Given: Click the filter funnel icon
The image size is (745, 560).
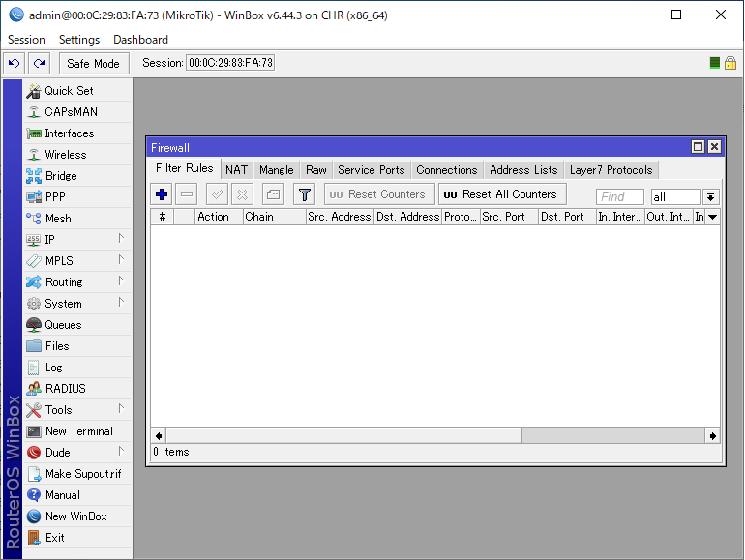Looking at the screenshot, I should point(305,194).
